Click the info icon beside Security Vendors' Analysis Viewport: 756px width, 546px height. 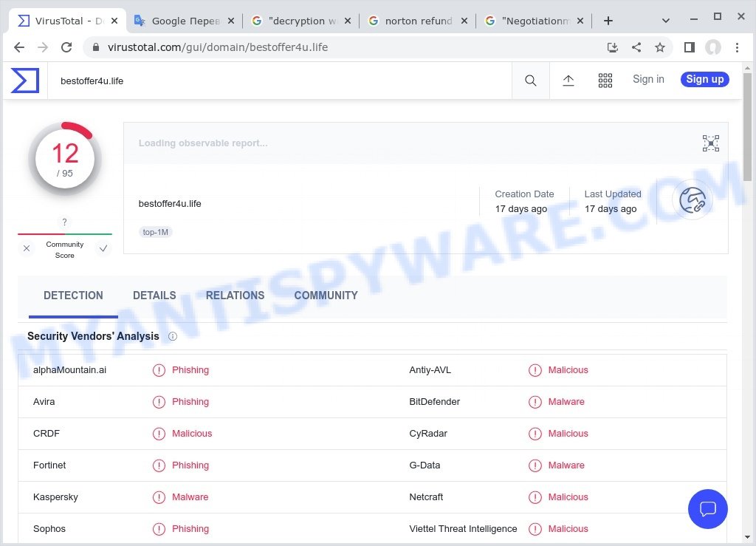pyautogui.click(x=173, y=337)
